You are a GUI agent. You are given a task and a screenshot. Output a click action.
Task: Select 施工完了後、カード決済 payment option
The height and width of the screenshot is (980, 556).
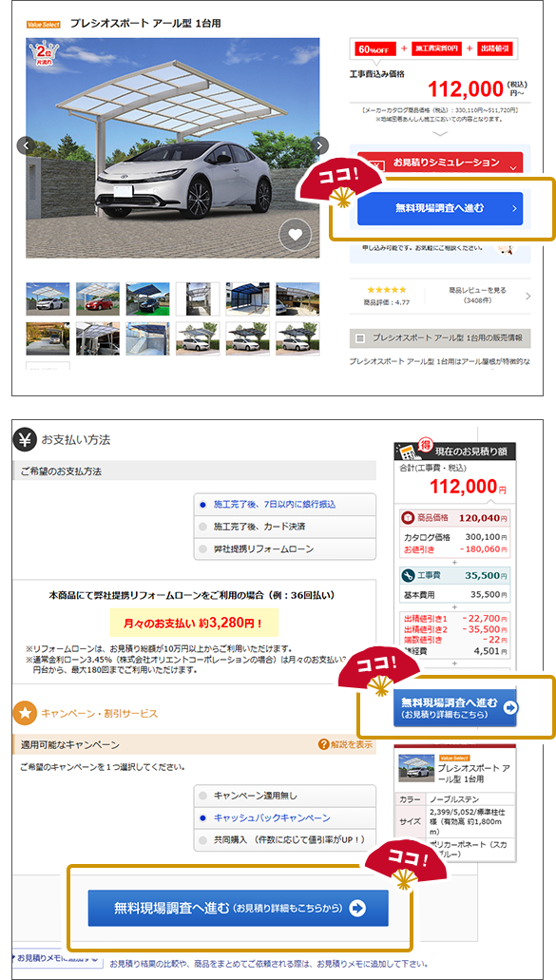(285, 527)
